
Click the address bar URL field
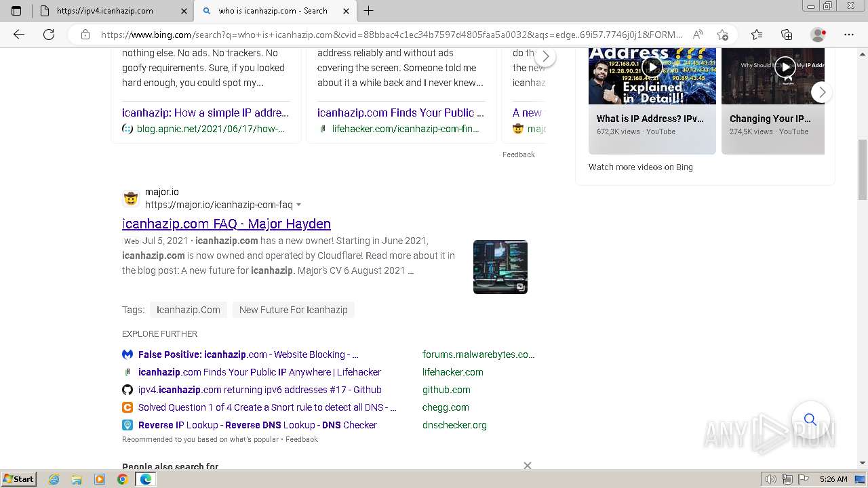pos(391,35)
